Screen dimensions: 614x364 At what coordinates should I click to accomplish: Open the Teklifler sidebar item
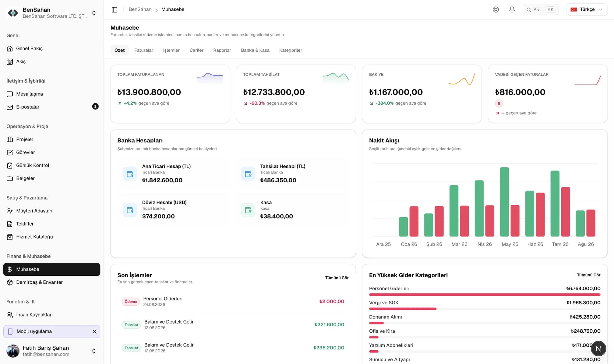point(52,224)
